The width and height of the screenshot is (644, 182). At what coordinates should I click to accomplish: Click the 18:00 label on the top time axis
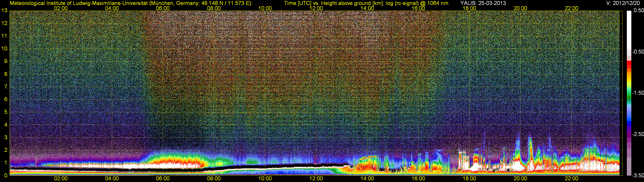click(x=469, y=8)
